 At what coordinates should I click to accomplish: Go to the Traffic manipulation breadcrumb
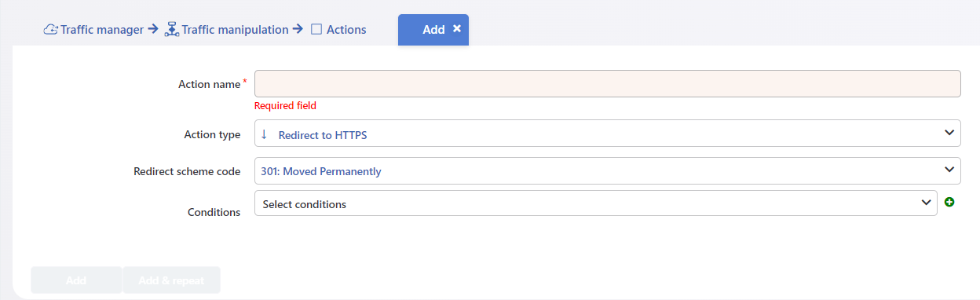(236, 30)
